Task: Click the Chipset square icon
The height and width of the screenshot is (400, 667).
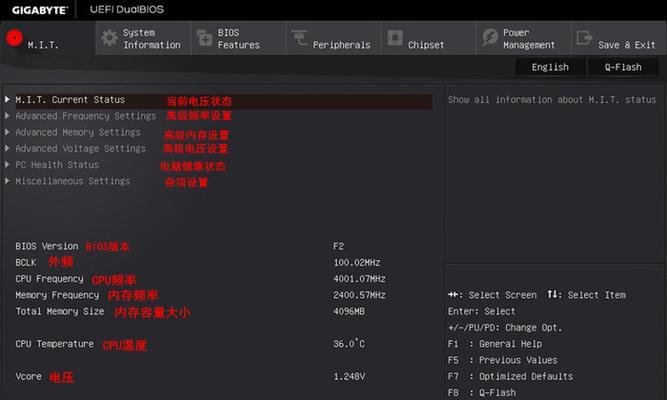Action: (395, 38)
